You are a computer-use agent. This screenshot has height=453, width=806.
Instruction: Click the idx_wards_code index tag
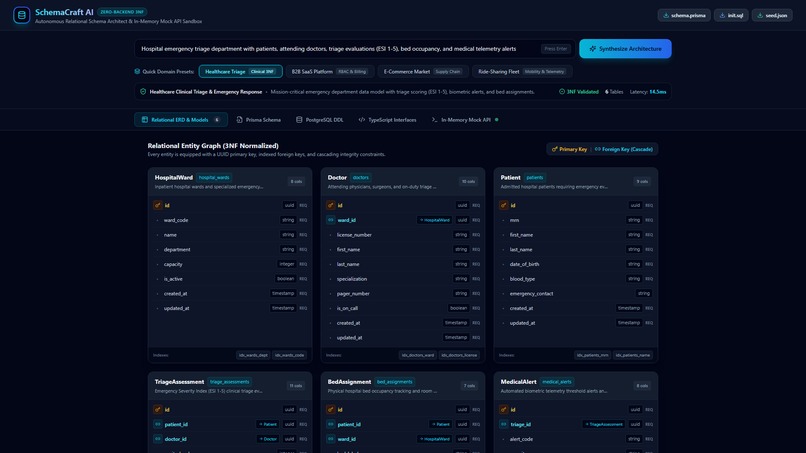pyautogui.click(x=289, y=355)
